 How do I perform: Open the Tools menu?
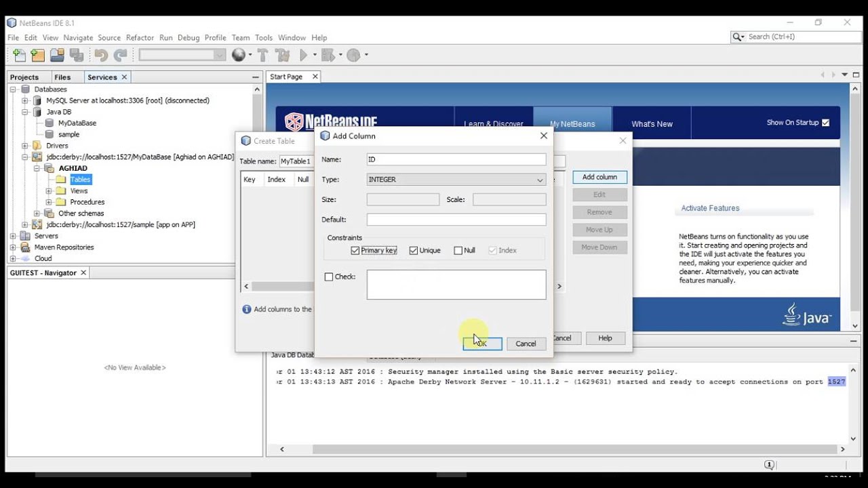point(264,38)
